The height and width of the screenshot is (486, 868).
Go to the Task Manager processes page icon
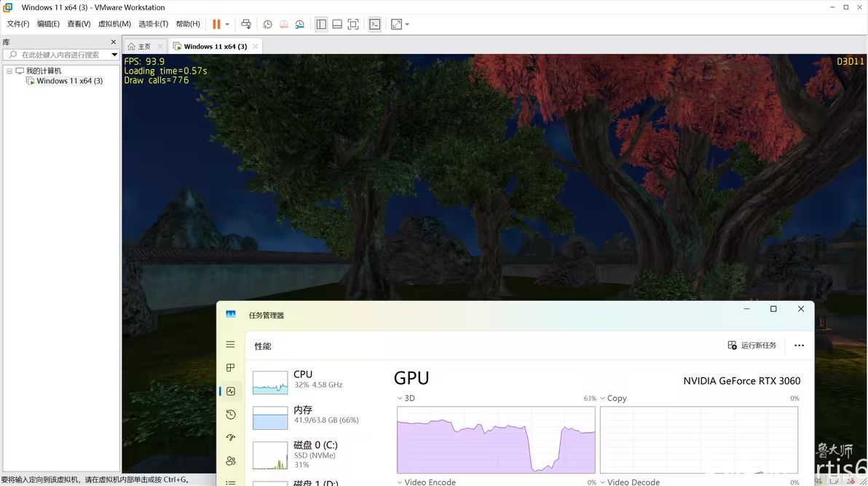click(x=230, y=368)
